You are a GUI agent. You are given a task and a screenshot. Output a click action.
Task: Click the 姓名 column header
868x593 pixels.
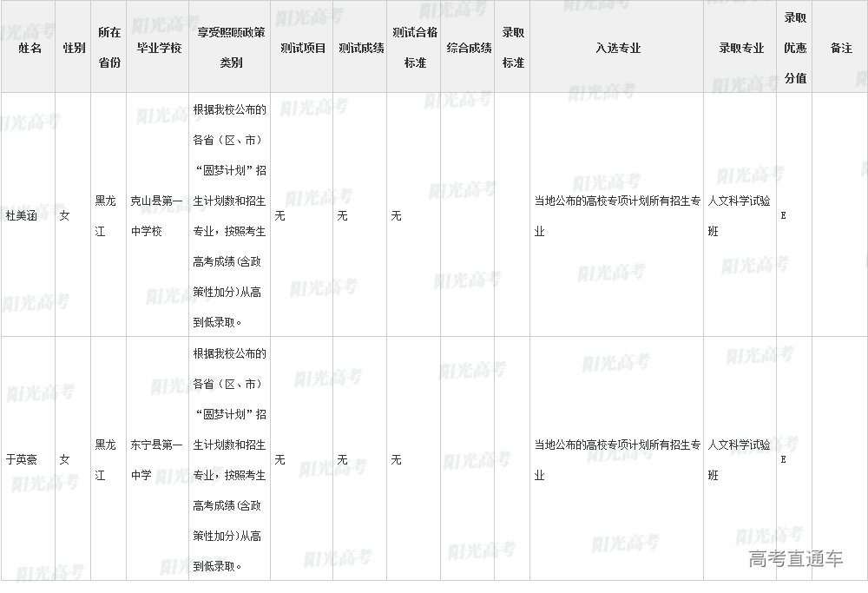(30, 48)
